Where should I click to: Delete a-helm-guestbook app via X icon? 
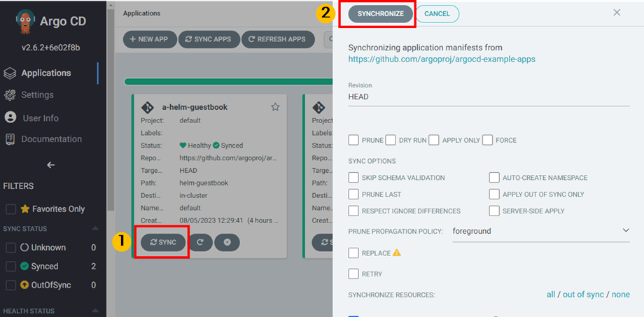227,242
